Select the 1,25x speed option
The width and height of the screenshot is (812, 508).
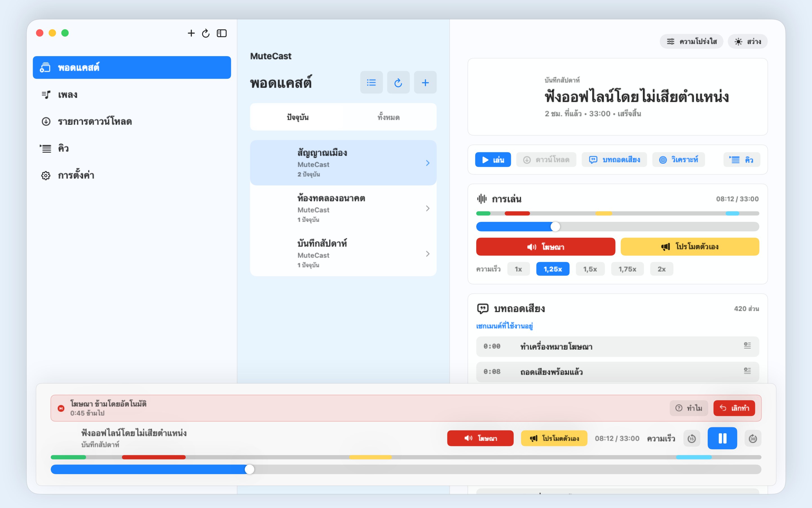click(553, 269)
